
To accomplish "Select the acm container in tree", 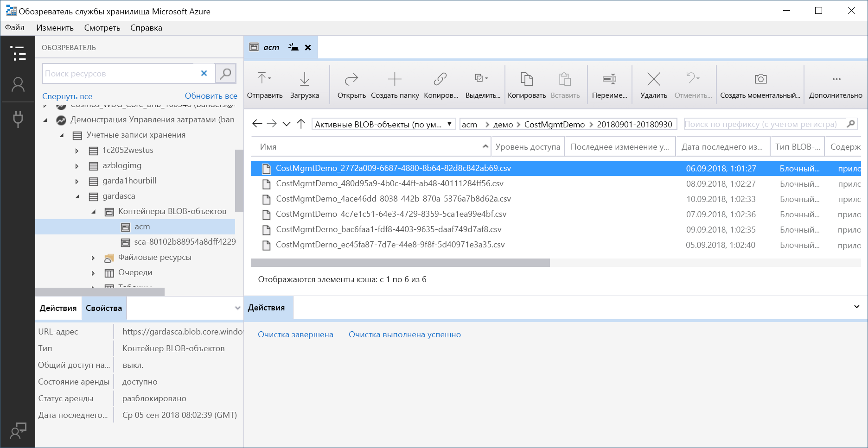I will point(135,227).
